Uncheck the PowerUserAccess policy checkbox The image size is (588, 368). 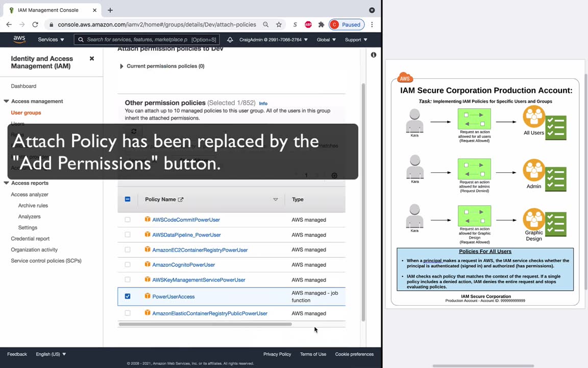128,296
